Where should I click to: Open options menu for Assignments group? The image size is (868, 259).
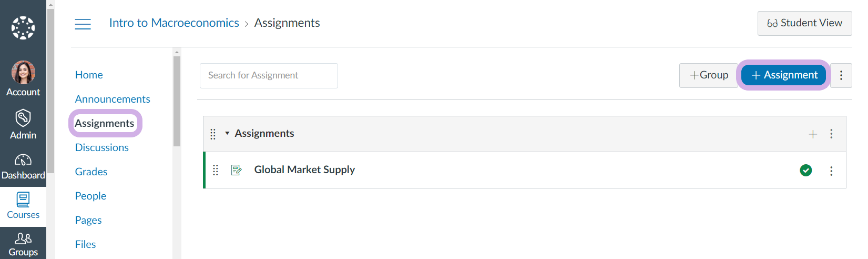coord(831,134)
